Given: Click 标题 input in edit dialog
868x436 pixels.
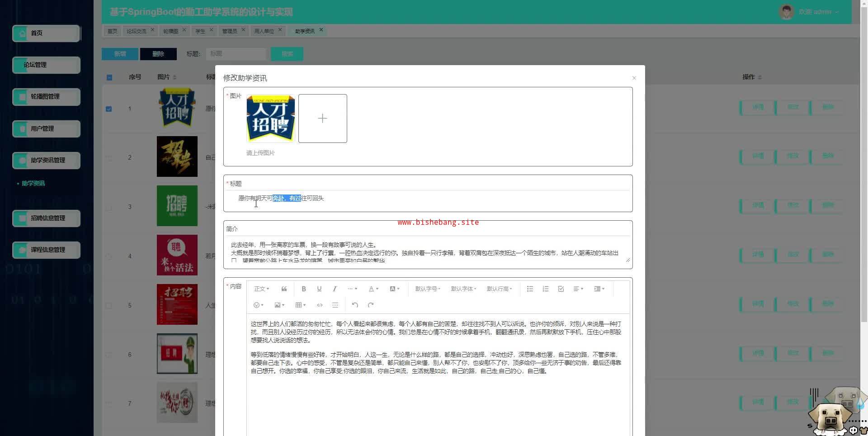Looking at the screenshot, I should click(428, 199).
